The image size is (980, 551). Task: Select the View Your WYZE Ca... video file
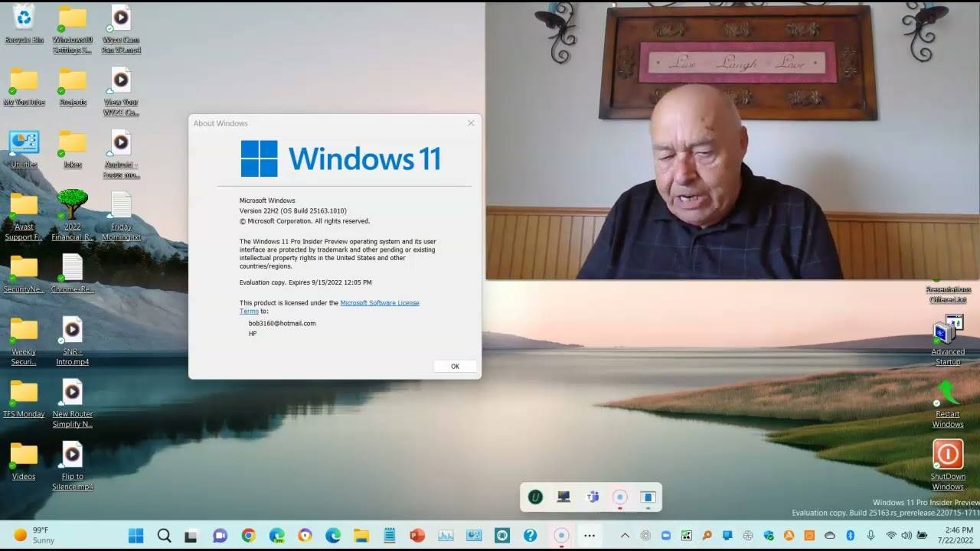coord(121,92)
